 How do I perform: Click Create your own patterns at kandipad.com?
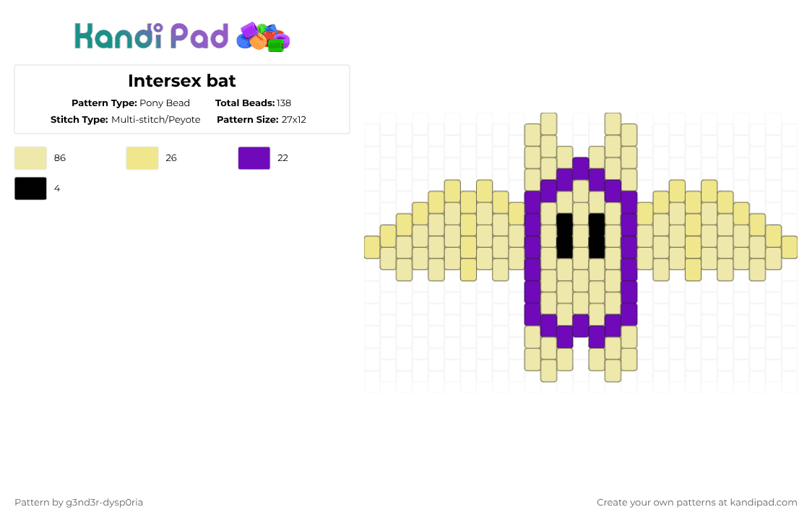pyautogui.click(x=697, y=503)
